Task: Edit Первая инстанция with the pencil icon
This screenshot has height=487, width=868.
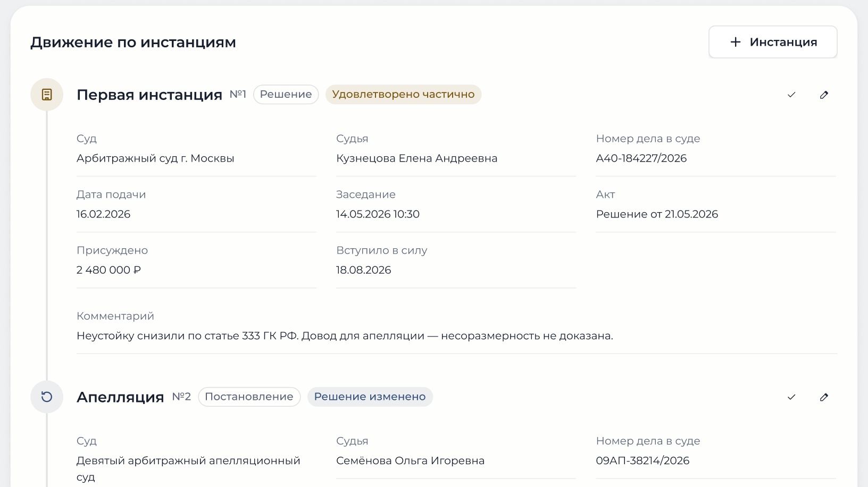Action: 824,95
